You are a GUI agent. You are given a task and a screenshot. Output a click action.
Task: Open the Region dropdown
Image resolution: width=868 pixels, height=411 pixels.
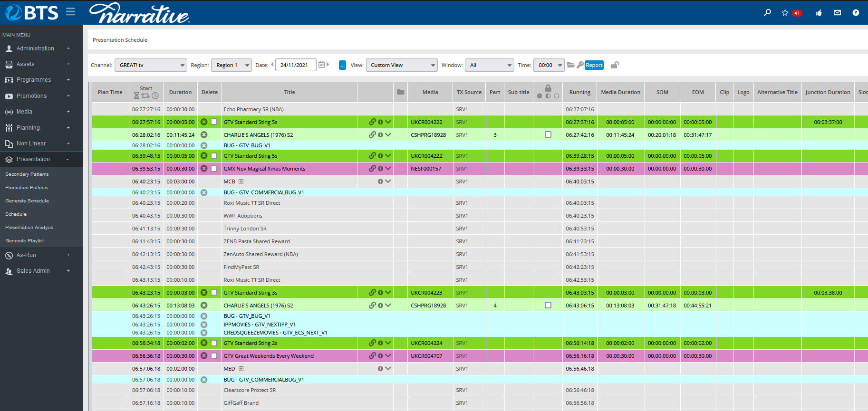click(x=231, y=65)
